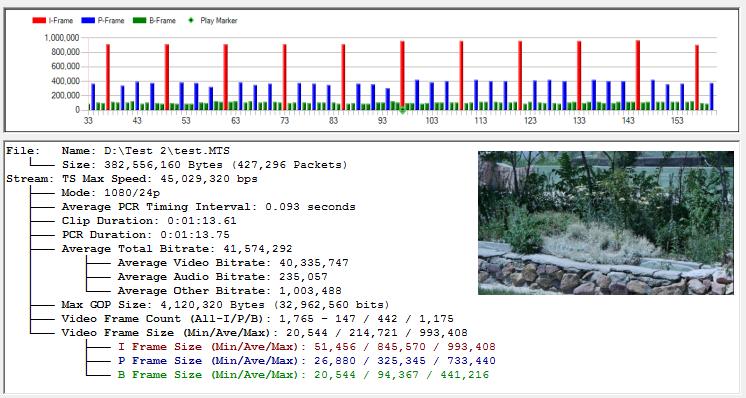
Task: Click the green B-Frame legend swatch
Action: [139, 20]
